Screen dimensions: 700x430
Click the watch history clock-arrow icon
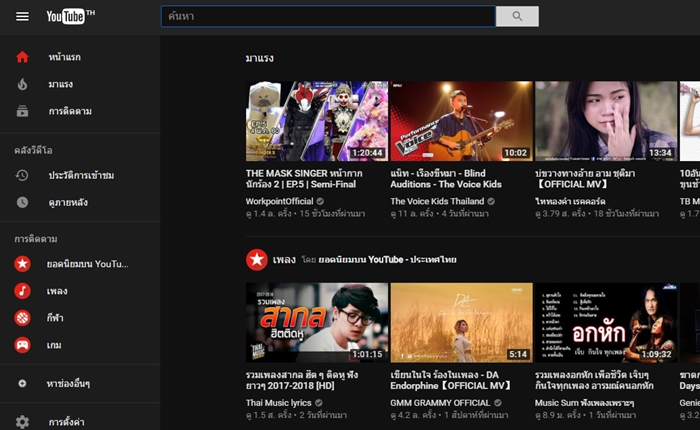[22, 175]
